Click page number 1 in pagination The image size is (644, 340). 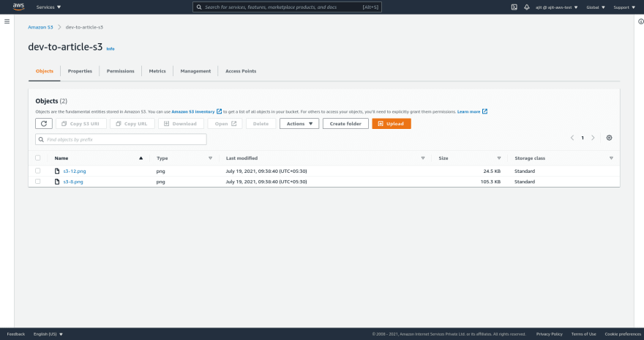583,138
